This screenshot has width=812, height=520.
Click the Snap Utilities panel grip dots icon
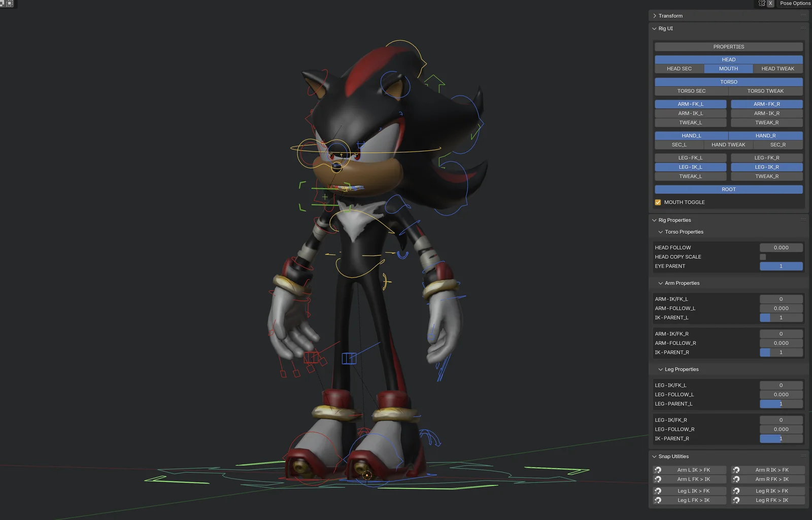tap(802, 456)
